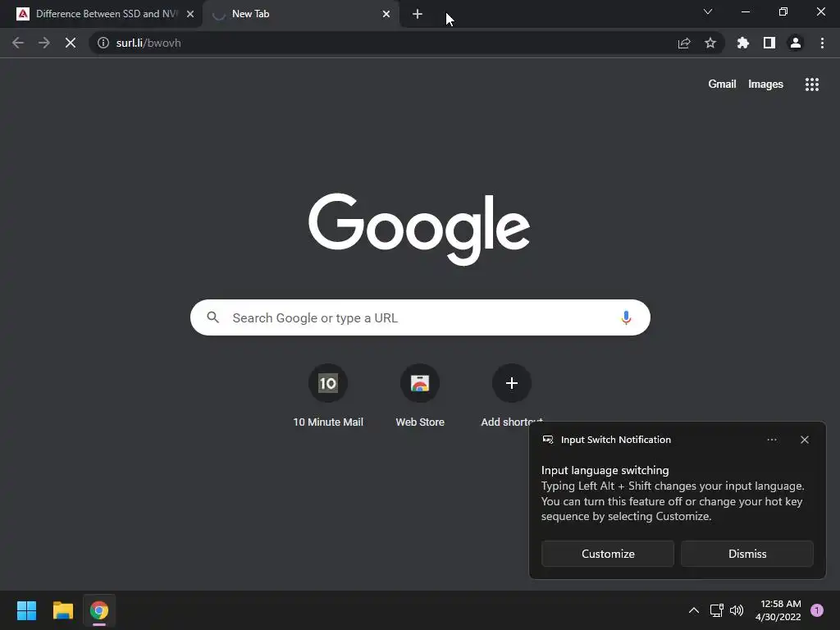Select the New Tab tab
840x630 pixels.
pyautogui.click(x=300, y=14)
